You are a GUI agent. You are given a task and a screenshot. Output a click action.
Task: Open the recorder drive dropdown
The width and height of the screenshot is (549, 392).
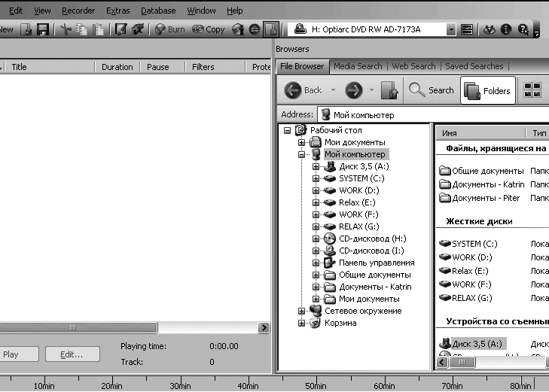click(450, 29)
